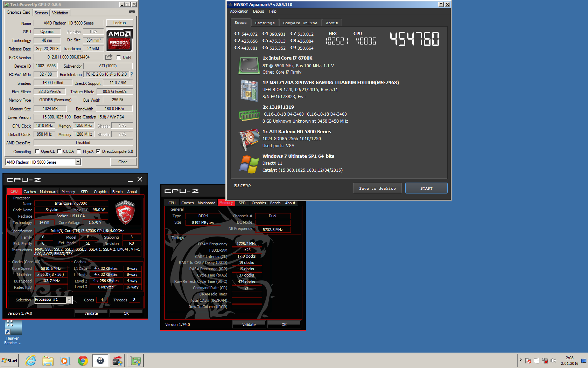588x368 pixels.
Task: Click the CPU-Z taskbar icon
Action: [118, 361]
